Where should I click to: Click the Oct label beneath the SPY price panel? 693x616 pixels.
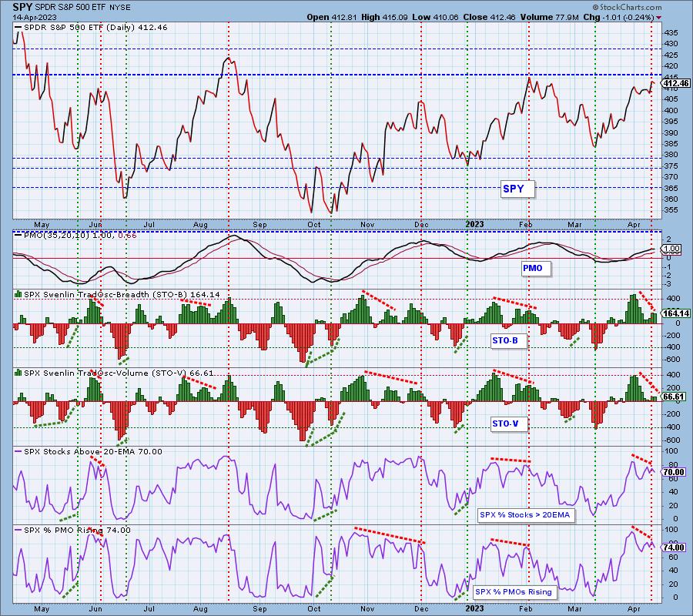click(314, 225)
